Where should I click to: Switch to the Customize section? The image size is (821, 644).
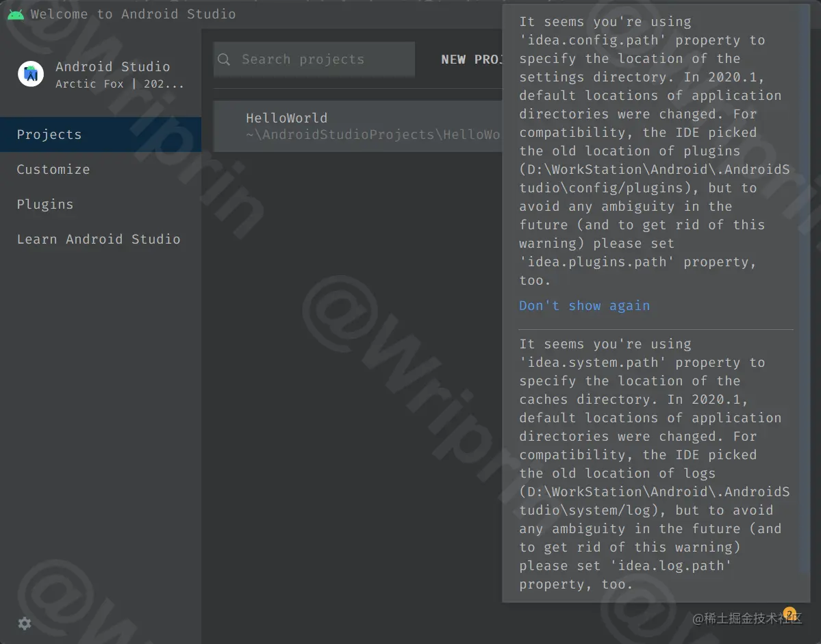(x=53, y=169)
